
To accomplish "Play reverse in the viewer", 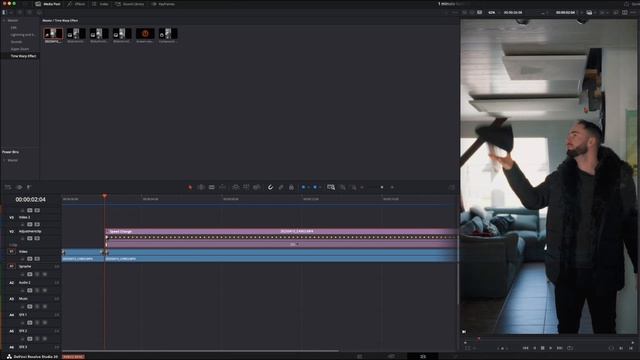I will [534, 348].
